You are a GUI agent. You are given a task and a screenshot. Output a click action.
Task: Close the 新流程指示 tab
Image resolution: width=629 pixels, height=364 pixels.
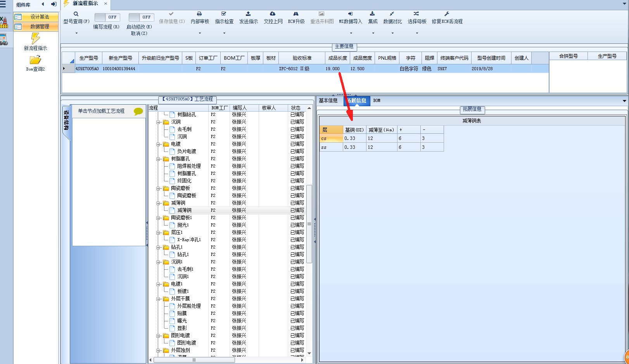point(105,3)
